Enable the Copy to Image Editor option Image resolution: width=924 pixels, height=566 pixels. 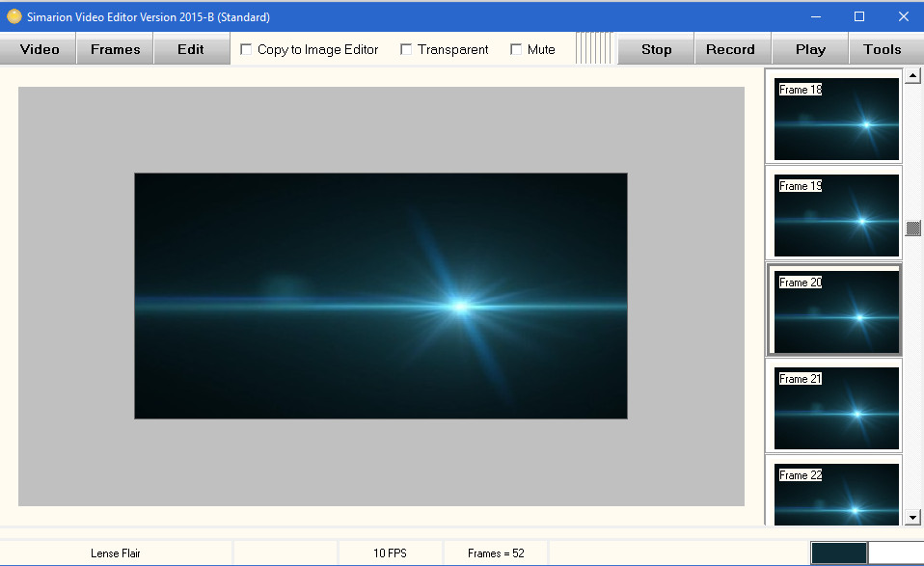(246, 48)
